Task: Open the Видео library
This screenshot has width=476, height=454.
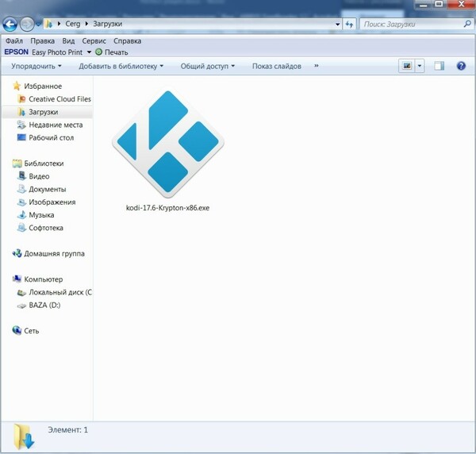Action: (x=39, y=176)
